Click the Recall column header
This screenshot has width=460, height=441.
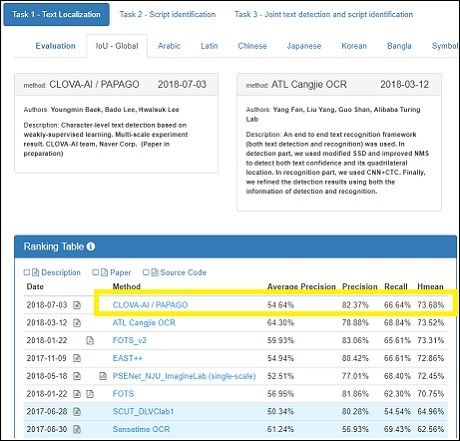[396, 287]
